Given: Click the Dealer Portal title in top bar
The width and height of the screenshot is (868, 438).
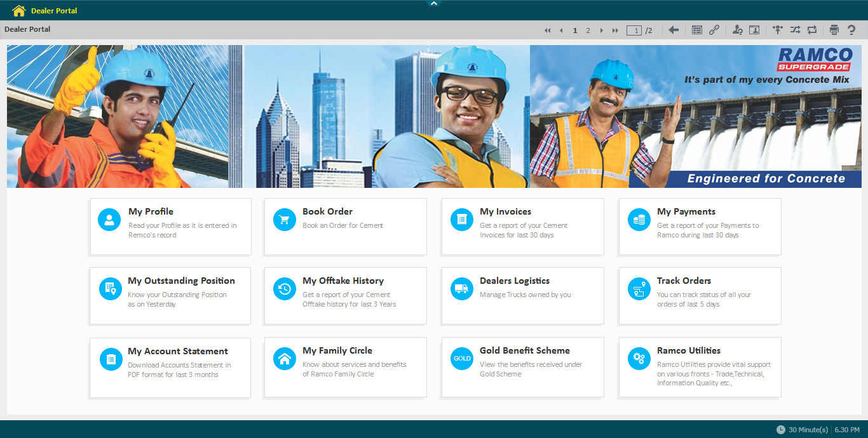Looking at the screenshot, I should click(x=54, y=11).
